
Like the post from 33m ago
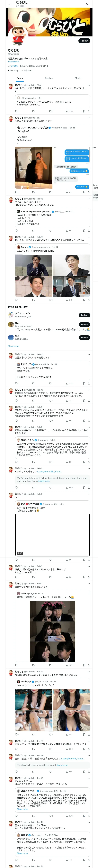coord(50,111)
